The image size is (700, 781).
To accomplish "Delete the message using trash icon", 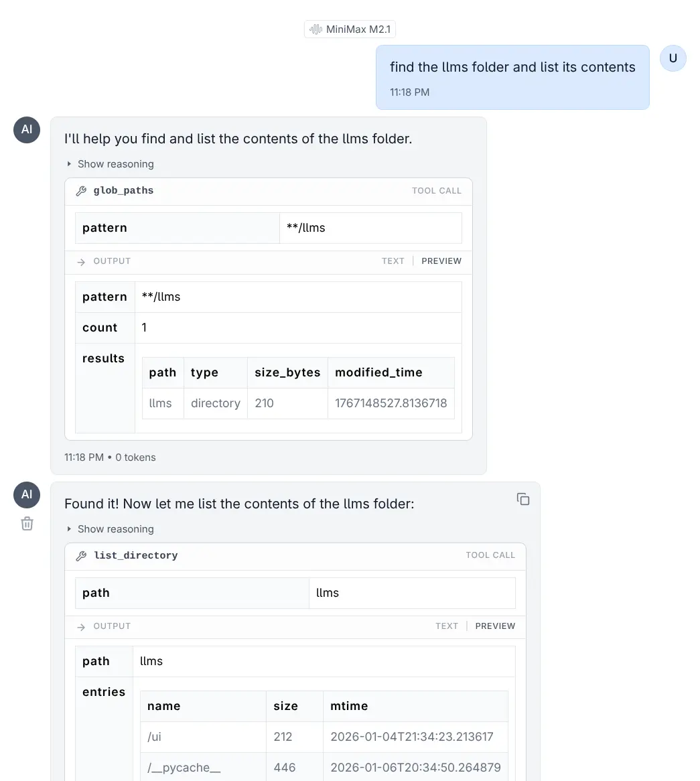I will [27, 524].
